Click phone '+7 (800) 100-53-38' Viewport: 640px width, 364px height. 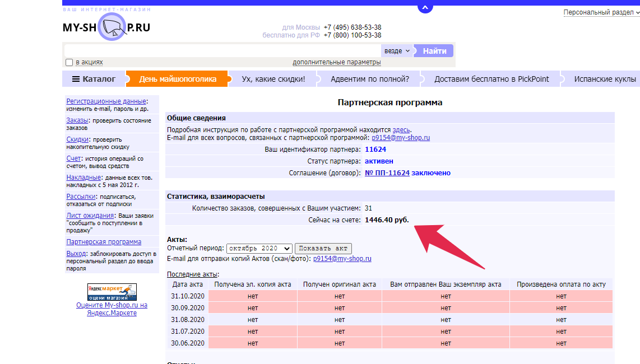coord(353,35)
